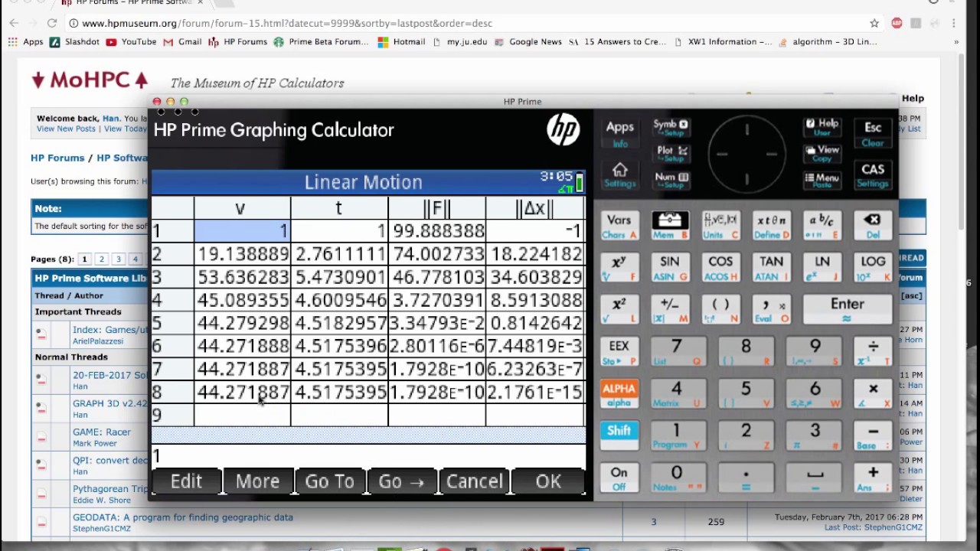
Task: Click the browser address bar URL
Action: coord(287,23)
